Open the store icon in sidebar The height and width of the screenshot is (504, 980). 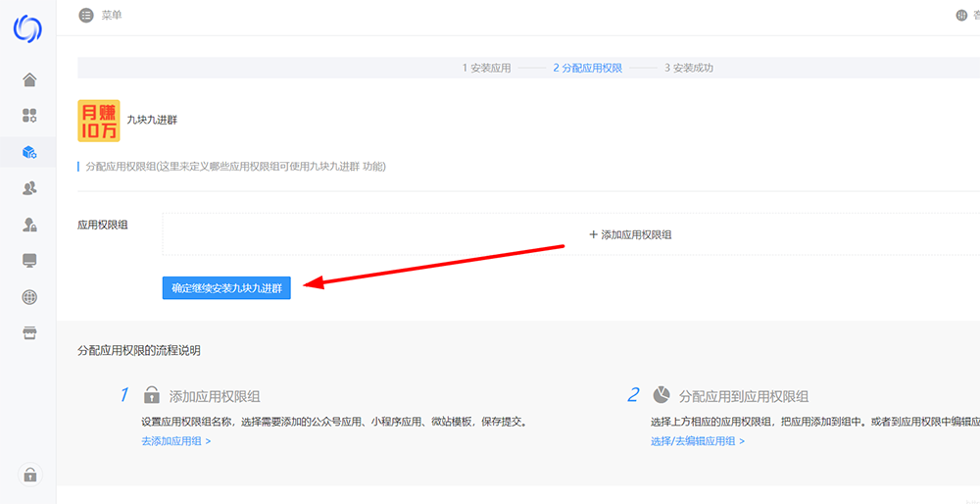(29, 333)
